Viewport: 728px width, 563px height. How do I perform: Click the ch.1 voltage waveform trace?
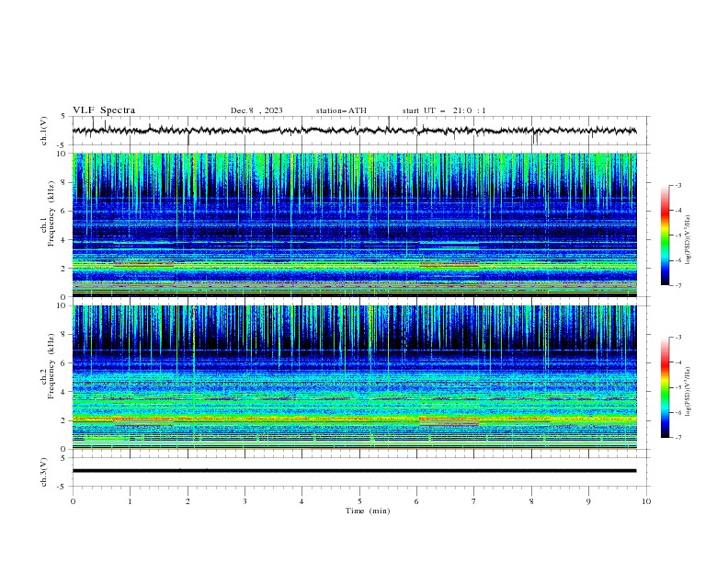354,131
